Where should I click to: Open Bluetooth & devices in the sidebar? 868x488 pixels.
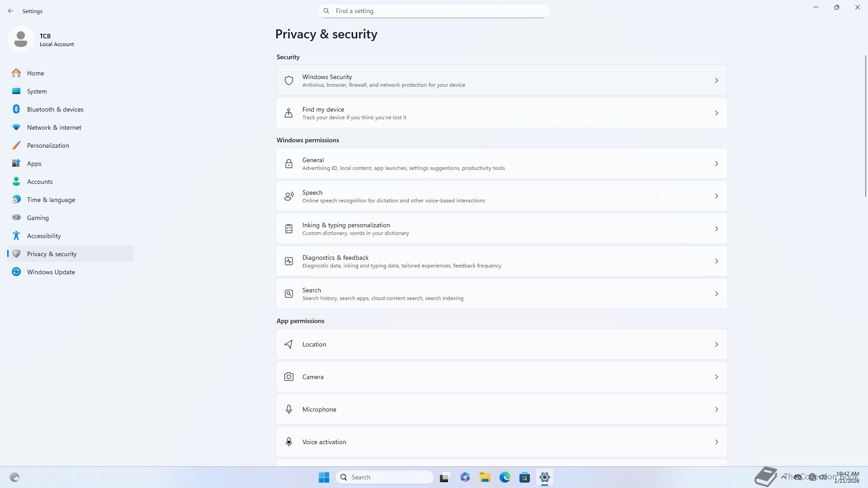[x=55, y=109]
